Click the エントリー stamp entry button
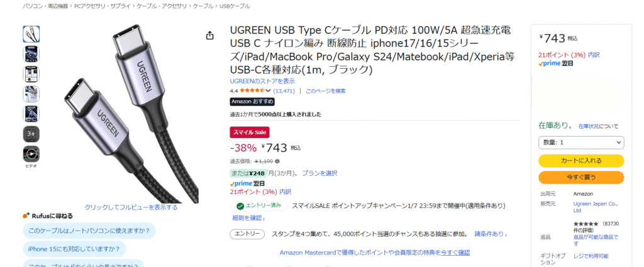Screen dimensions: 644x267 tap(247, 234)
